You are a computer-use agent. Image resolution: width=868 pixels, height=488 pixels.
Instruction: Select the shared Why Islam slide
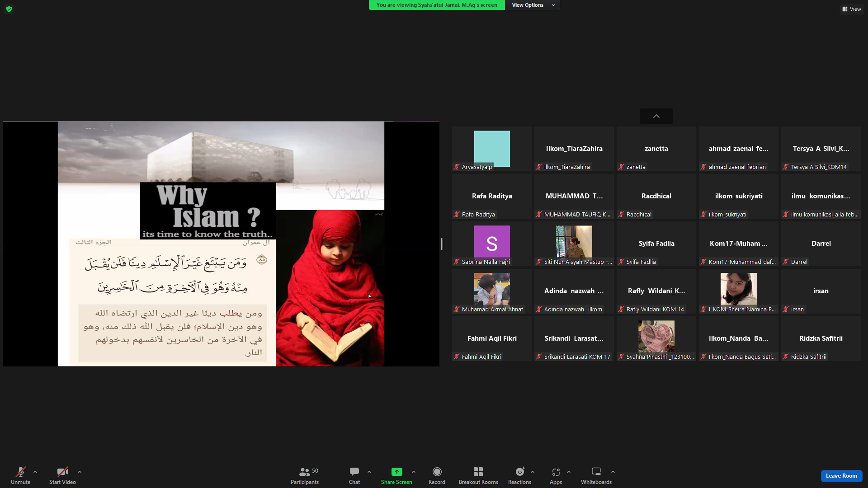pos(221,244)
